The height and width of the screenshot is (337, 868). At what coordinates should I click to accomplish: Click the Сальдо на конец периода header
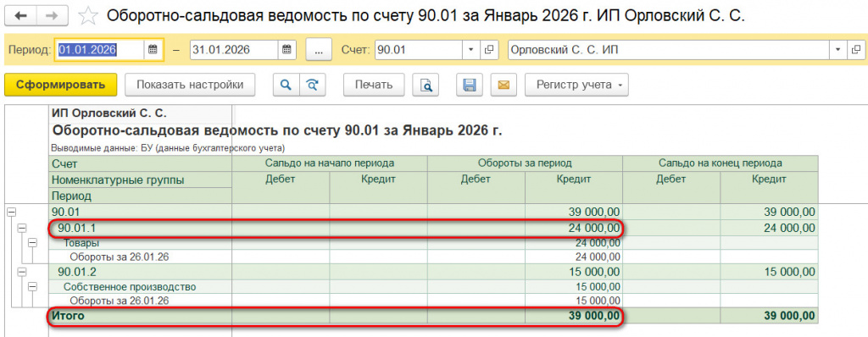[x=721, y=163]
